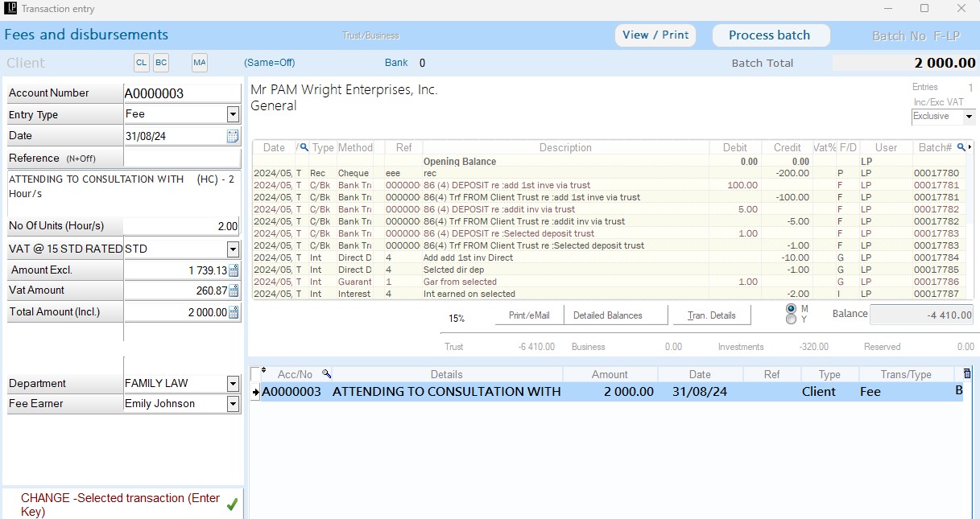Open calculator icon beside Amount Excl.
This screenshot has width=980, height=519.
(x=234, y=270)
